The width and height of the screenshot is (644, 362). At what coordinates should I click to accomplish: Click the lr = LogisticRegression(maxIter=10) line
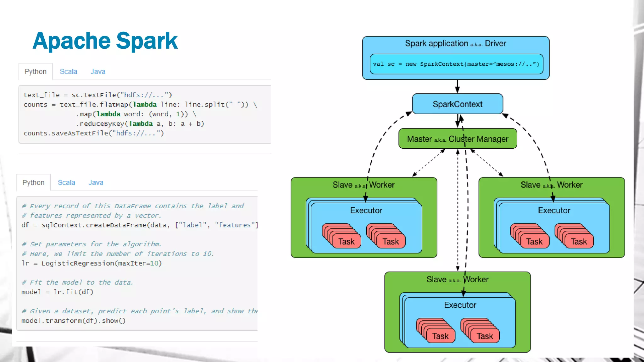click(92, 263)
